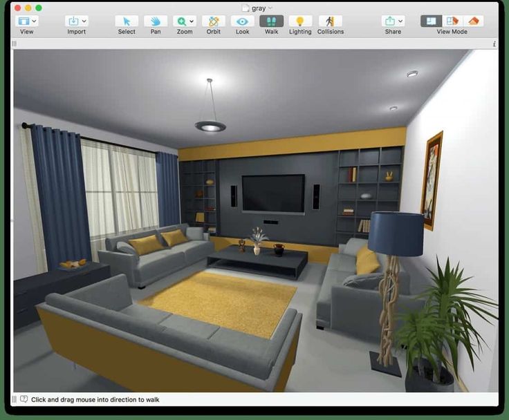Image resolution: width=509 pixels, height=420 pixels.
Task: Open the View dropdown arrow
Action: [x=34, y=21]
